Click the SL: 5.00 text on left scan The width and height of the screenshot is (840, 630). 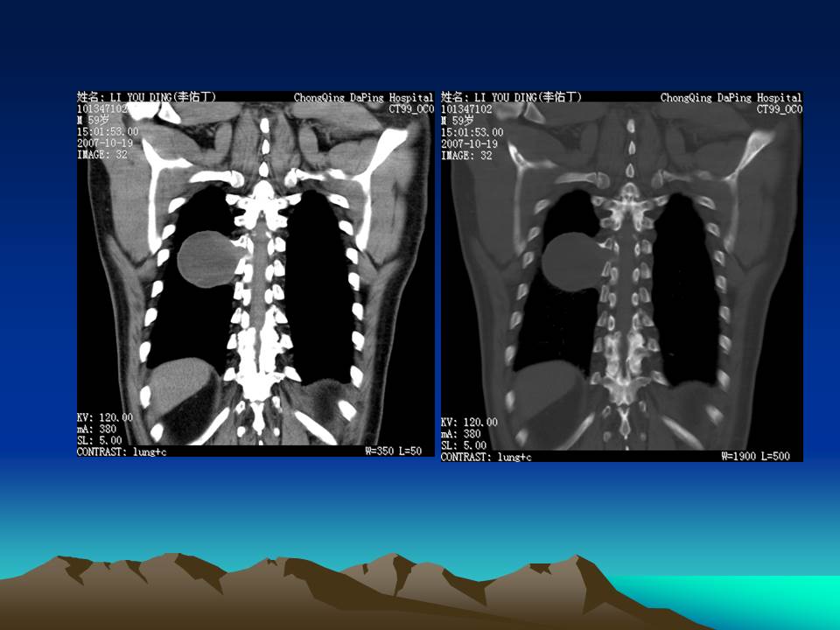click(101, 441)
